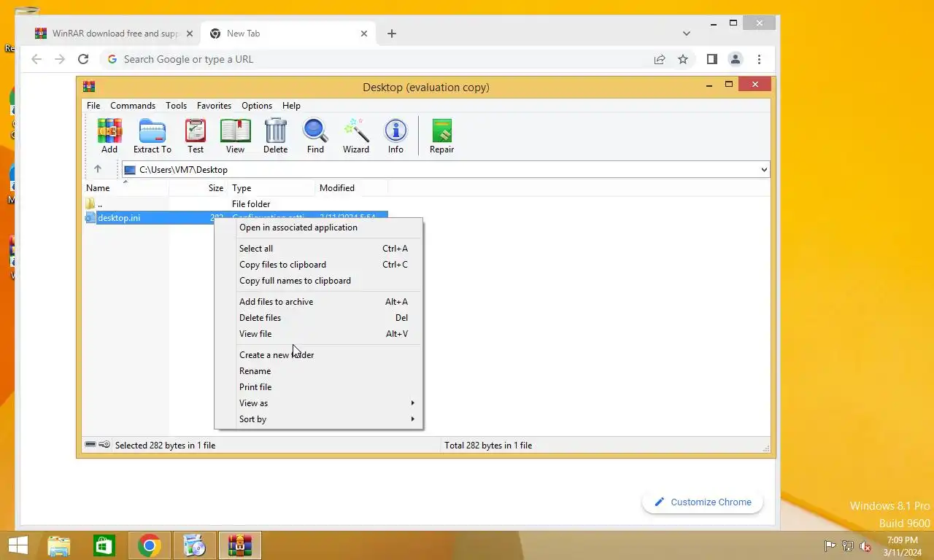Open the Windows Start button
The image size is (934, 560).
[18, 545]
